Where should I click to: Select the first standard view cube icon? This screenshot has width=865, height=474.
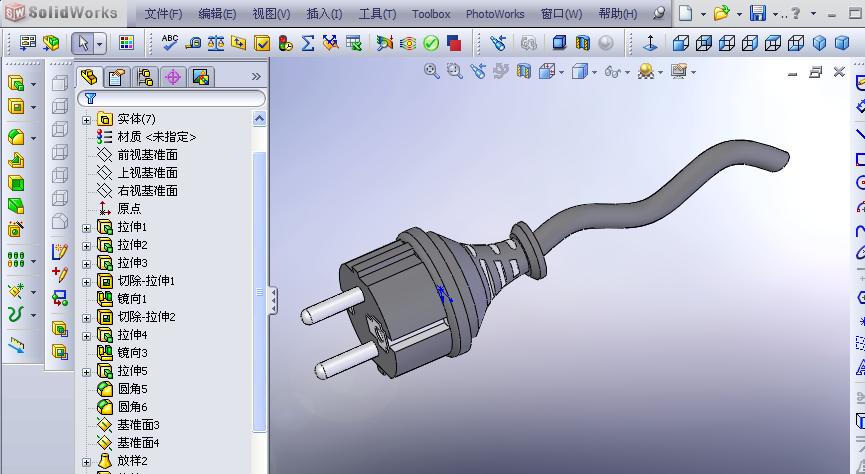tap(681, 43)
